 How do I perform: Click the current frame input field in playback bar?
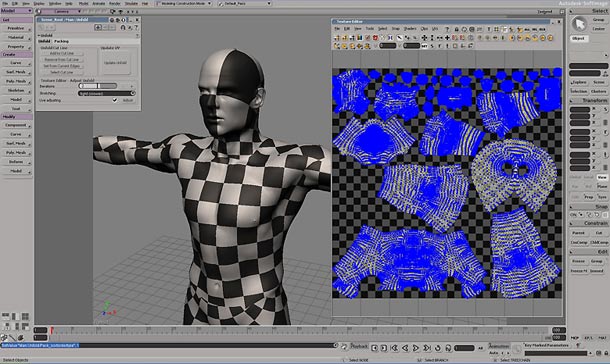[464, 348]
